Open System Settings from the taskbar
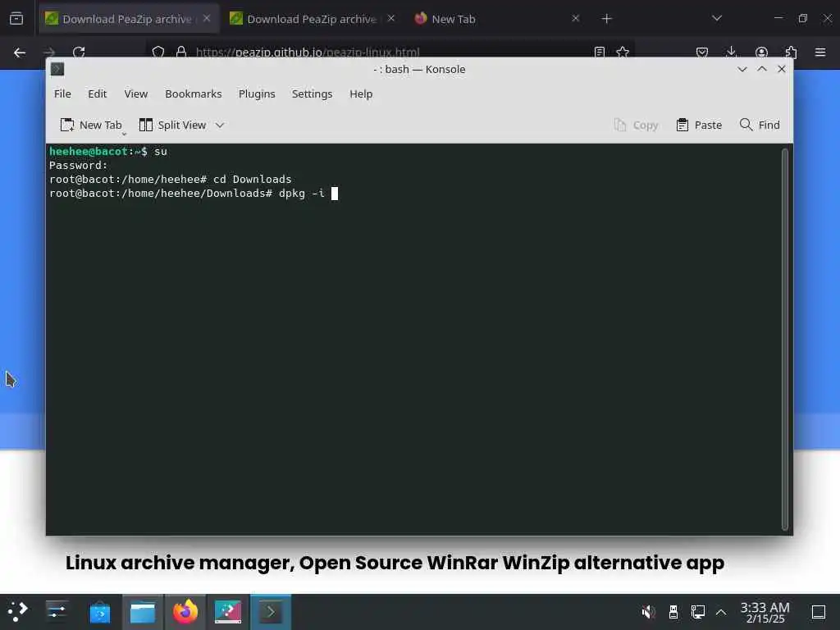The image size is (840, 630). pos(57,612)
